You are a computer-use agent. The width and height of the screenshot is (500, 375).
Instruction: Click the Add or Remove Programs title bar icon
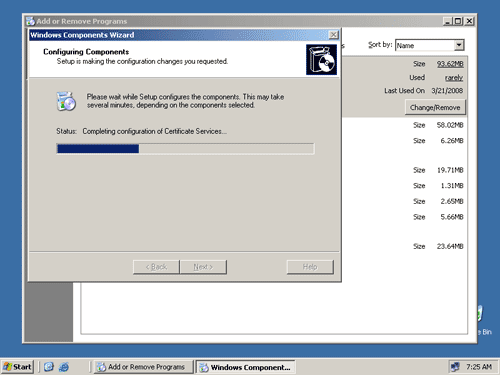tap(31, 21)
